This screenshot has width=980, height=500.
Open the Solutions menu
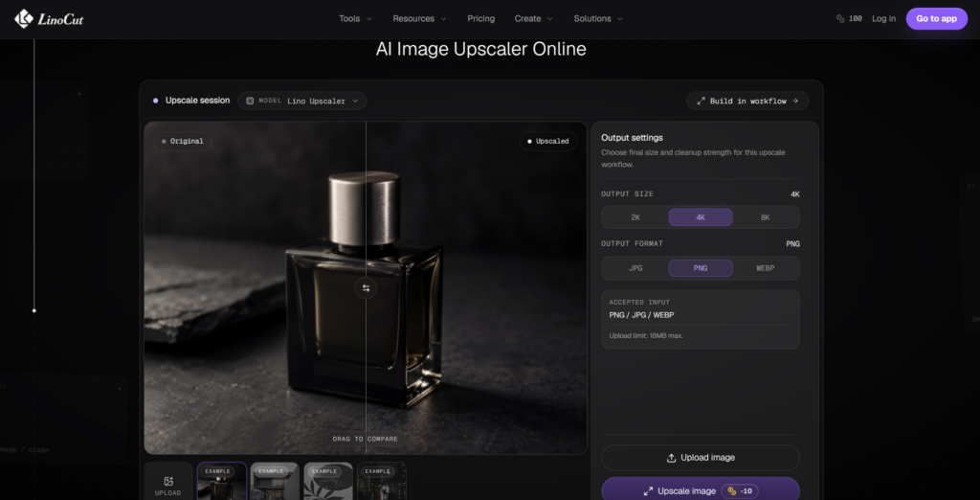tap(598, 19)
